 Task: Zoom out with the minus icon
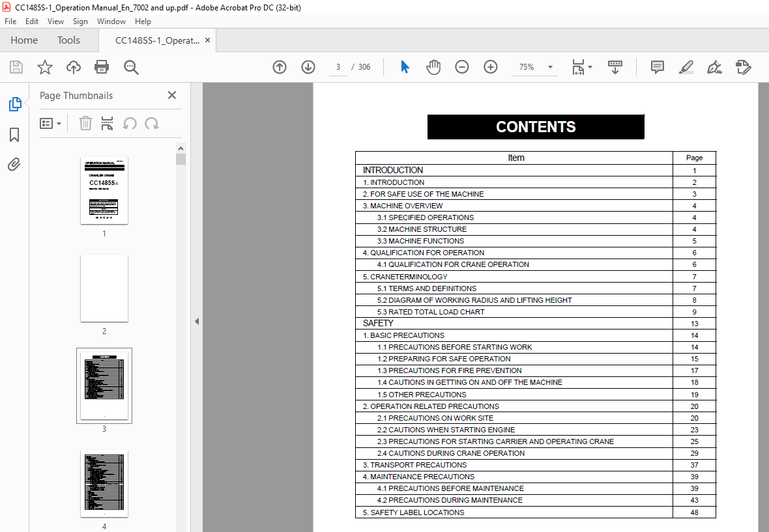tap(461, 67)
